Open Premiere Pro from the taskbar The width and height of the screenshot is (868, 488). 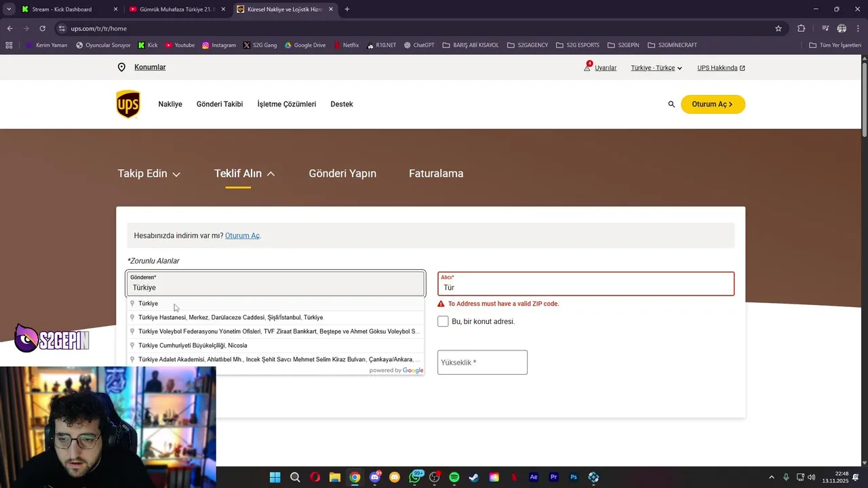554,477
